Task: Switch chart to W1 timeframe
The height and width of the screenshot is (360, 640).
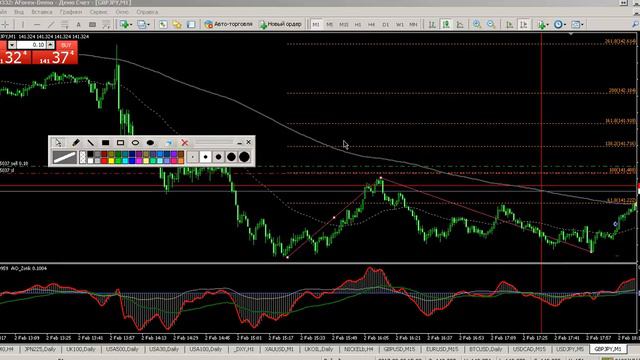Action: (400, 24)
